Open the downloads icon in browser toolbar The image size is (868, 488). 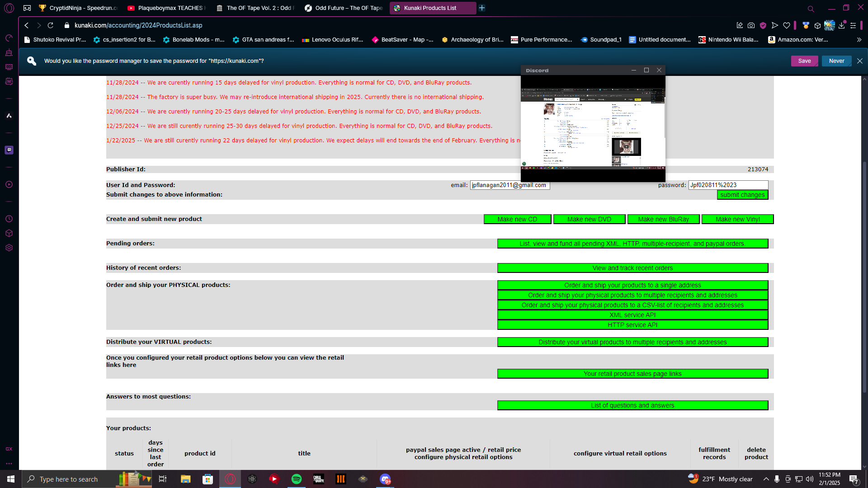841,25
